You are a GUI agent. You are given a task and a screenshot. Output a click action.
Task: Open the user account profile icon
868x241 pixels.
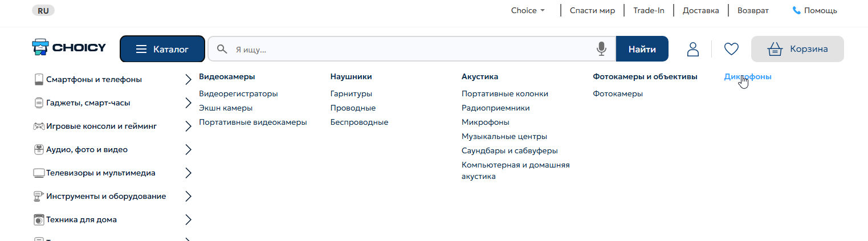coord(693,49)
